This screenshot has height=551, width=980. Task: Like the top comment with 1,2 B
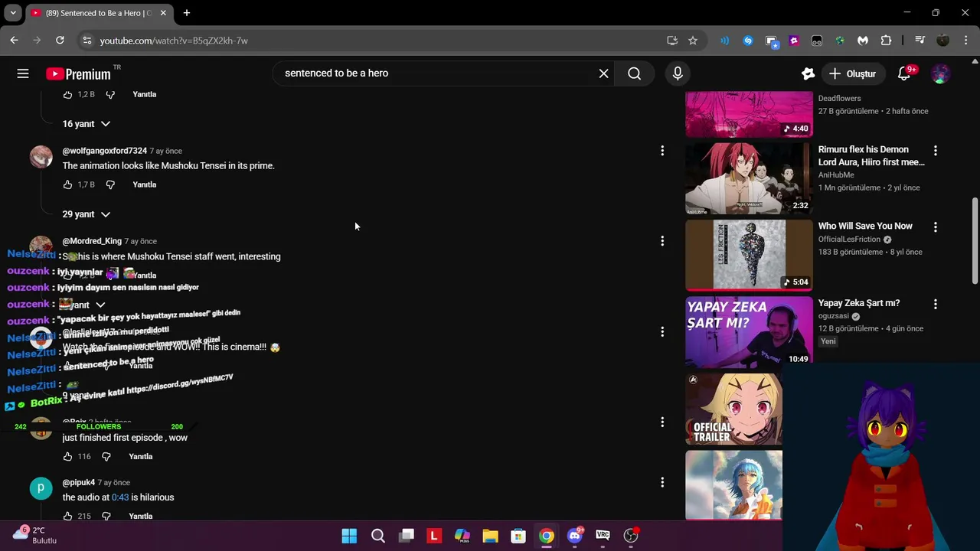click(x=67, y=94)
